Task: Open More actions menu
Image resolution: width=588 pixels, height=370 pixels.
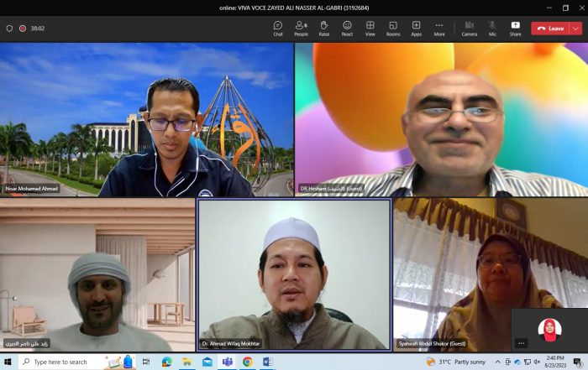Action: click(439, 28)
